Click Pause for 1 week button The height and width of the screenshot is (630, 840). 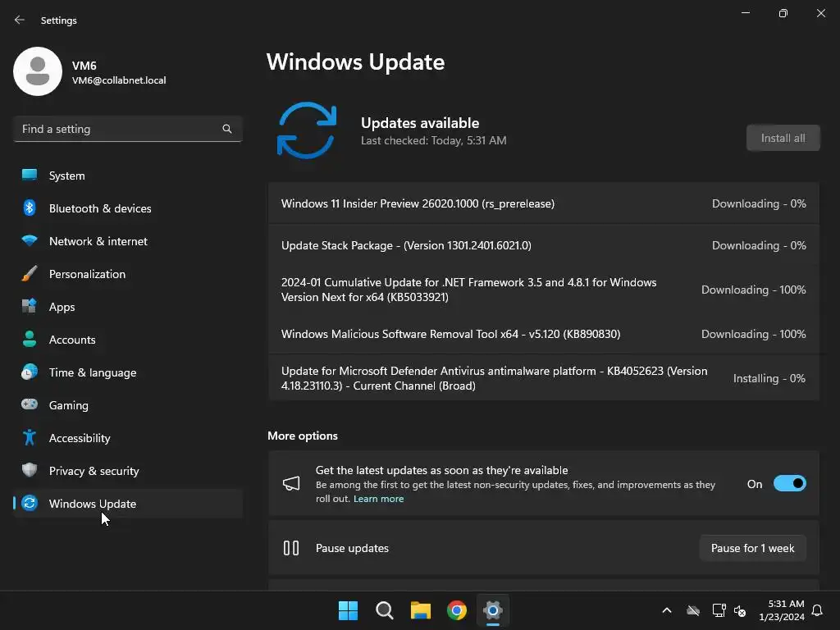[753, 548]
